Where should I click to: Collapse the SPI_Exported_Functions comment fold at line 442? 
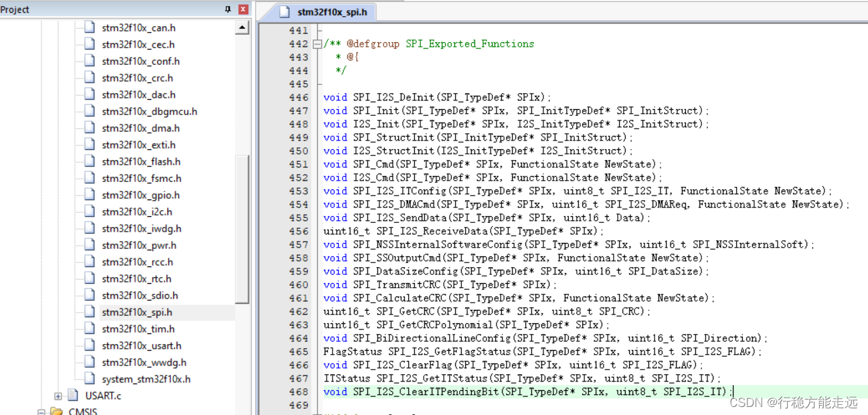tap(317, 44)
